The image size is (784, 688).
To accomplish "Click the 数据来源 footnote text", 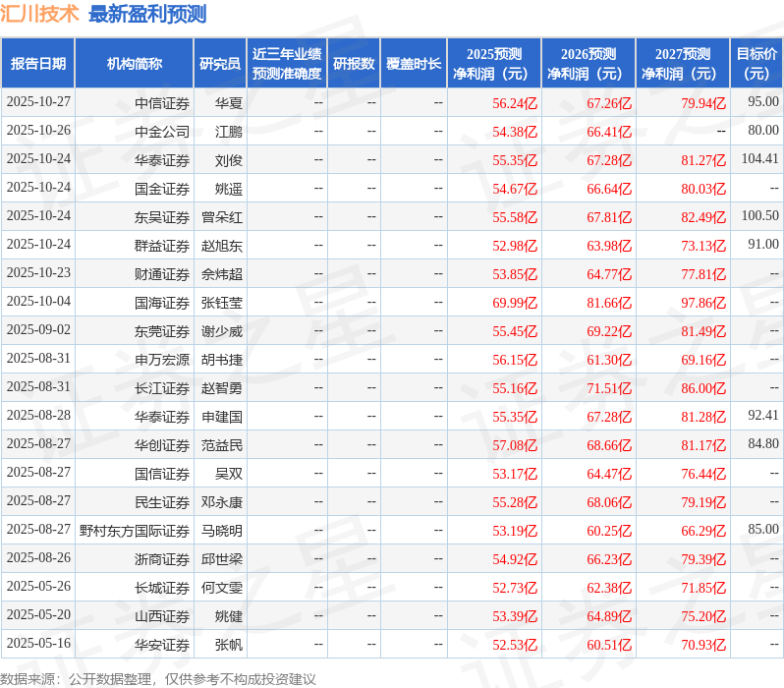I will [x=158, y=679].
